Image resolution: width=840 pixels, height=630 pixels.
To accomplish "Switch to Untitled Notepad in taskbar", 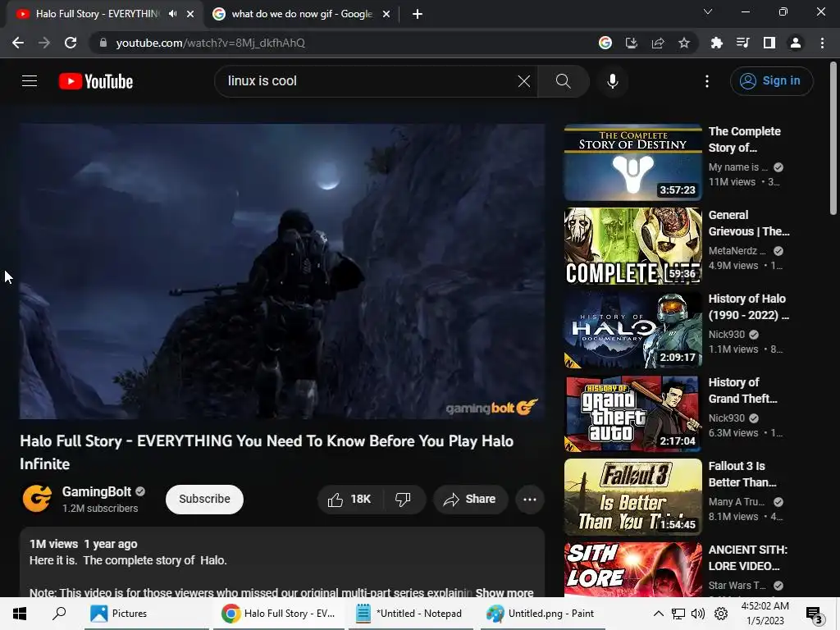I will coord(410,614).
